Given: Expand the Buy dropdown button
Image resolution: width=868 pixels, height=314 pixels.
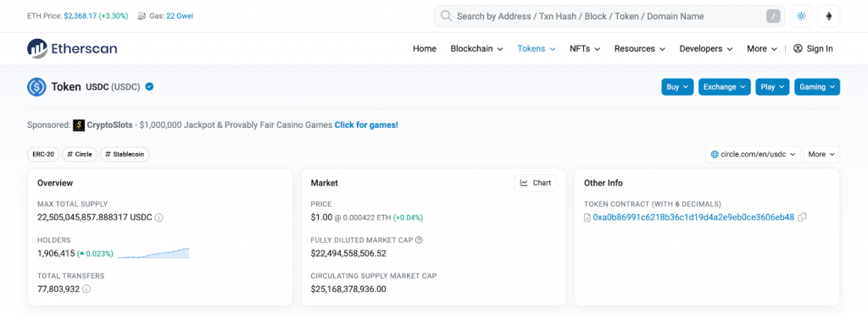Looking at the screenshot, I should click(677, 87).
